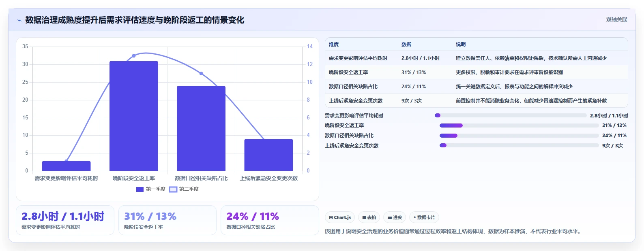Select the 表格 tag

coord(369,217)
